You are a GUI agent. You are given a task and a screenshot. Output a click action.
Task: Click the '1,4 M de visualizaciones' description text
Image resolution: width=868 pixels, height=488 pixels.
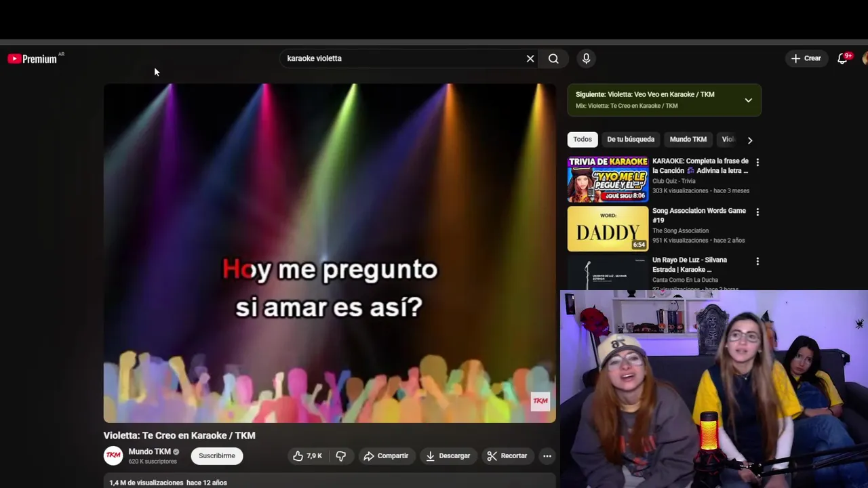tap(146, 483)
